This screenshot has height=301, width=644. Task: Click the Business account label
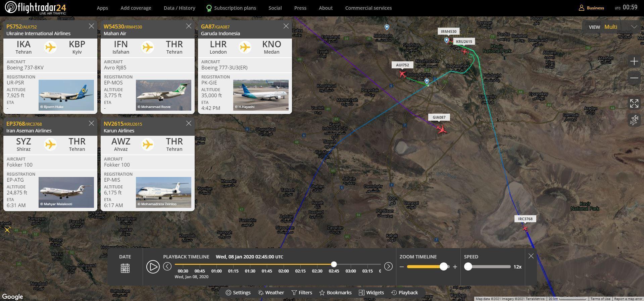[595, 8]
